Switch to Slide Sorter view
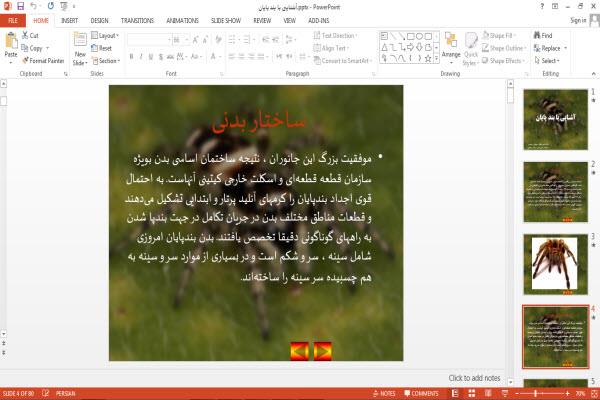The width and height of the screenshot is (600, 400). tap(472, 393)
